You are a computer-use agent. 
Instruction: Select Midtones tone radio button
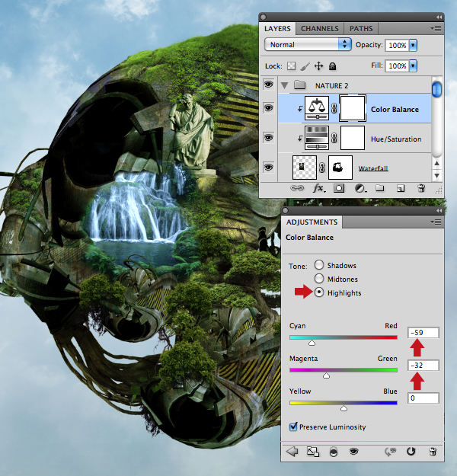[319, 279]
